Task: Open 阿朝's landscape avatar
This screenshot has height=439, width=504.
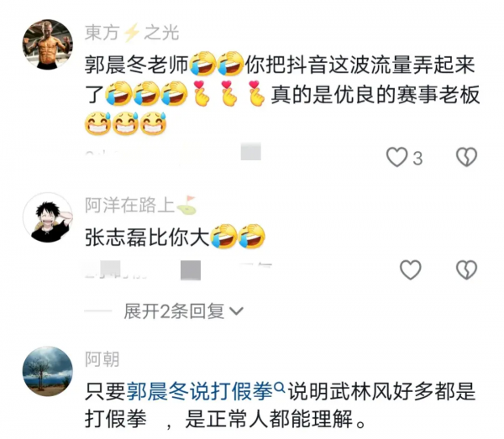Action: pos(48,371)
